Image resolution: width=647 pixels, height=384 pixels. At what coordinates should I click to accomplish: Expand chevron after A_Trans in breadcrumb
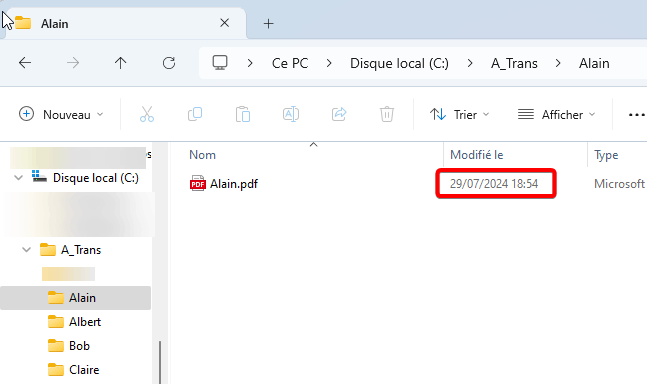[x=558, y=63]
